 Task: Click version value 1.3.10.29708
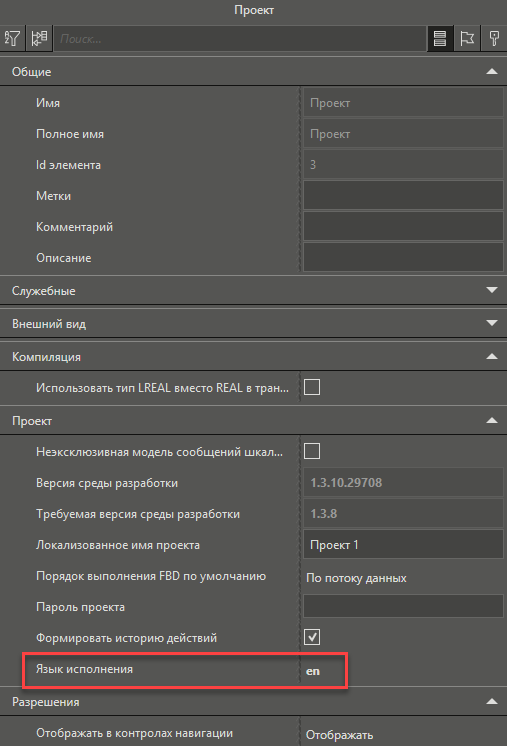(x=403, y=482)
